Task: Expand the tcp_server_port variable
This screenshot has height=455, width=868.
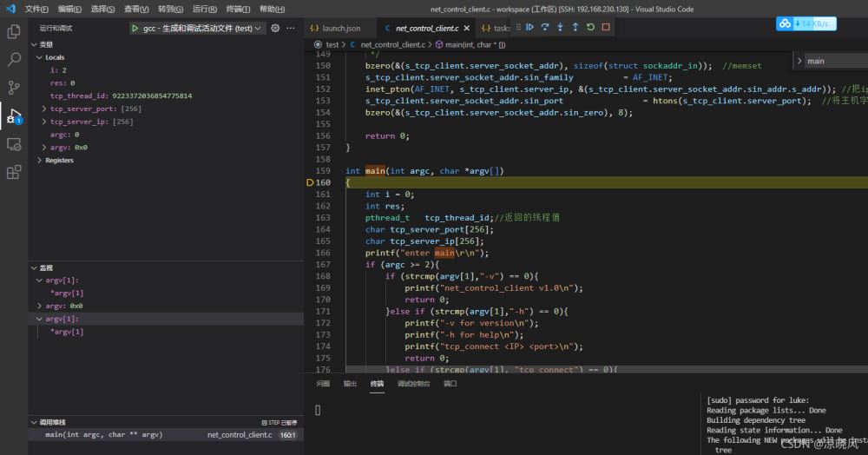Action: point(44,109)
